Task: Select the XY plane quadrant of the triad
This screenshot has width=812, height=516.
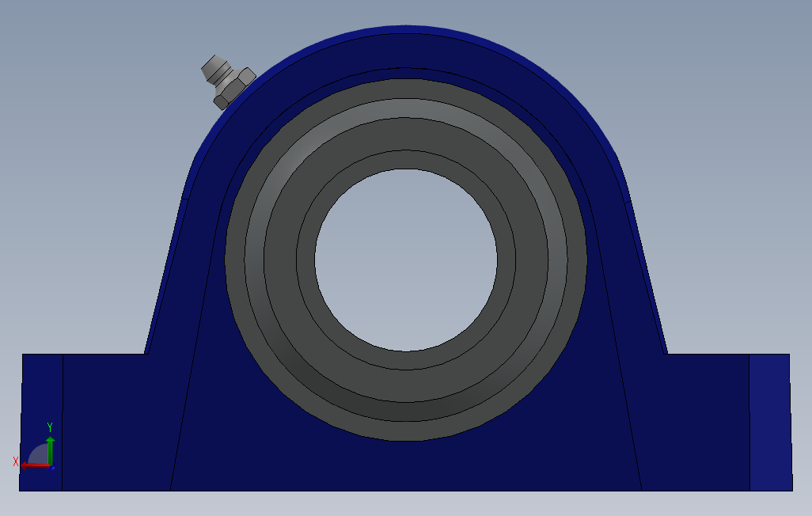Action: [40, 454]
